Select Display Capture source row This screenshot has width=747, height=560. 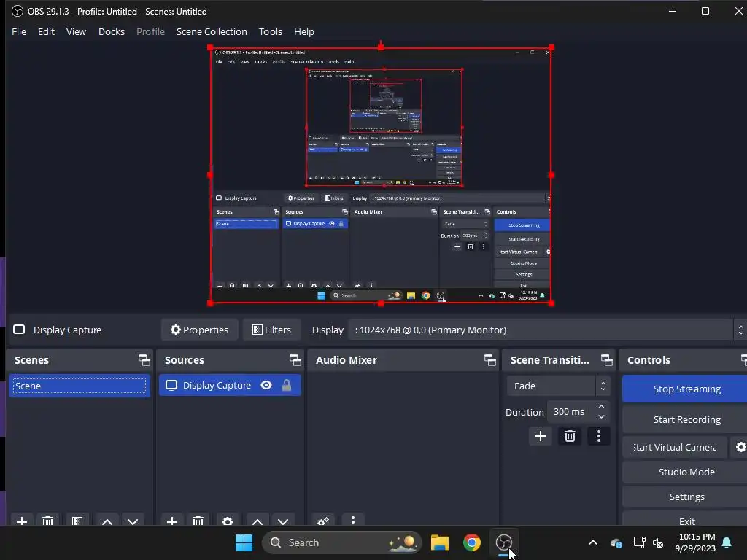point(230,385)
